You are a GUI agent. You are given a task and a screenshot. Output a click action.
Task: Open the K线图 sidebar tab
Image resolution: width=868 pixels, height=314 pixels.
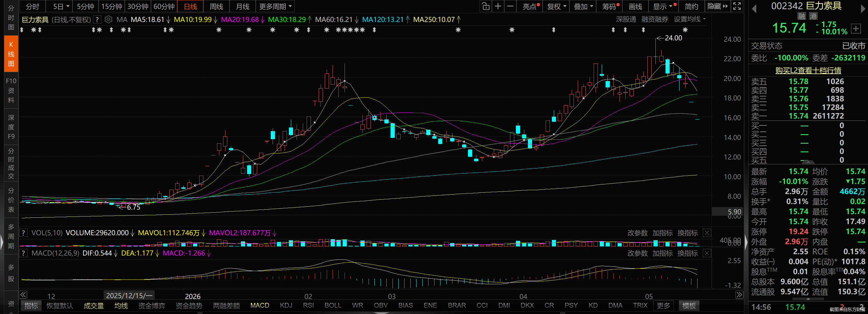(11, 54)
